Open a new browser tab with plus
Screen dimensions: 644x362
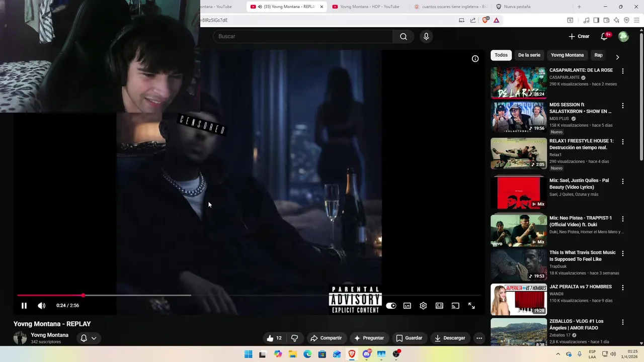click(579, 7)
